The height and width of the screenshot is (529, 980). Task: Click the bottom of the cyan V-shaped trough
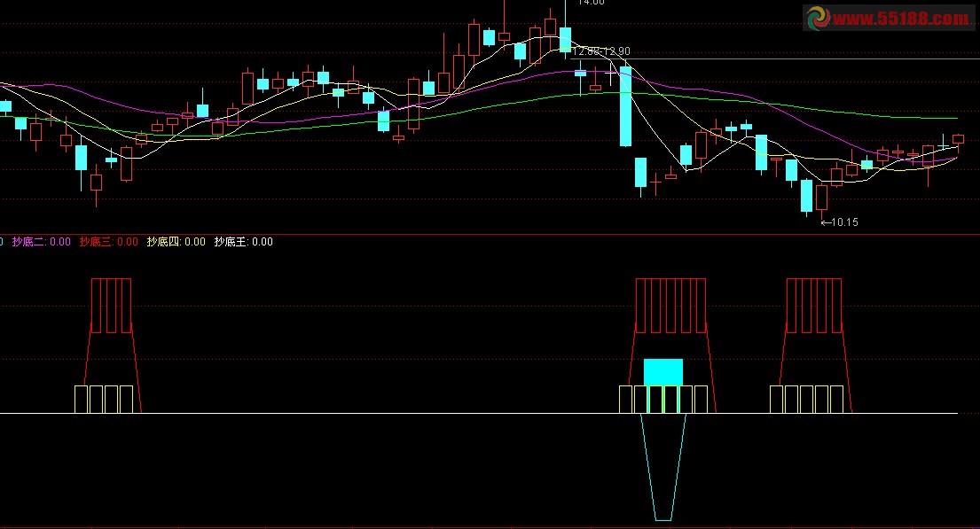[663, 519]
